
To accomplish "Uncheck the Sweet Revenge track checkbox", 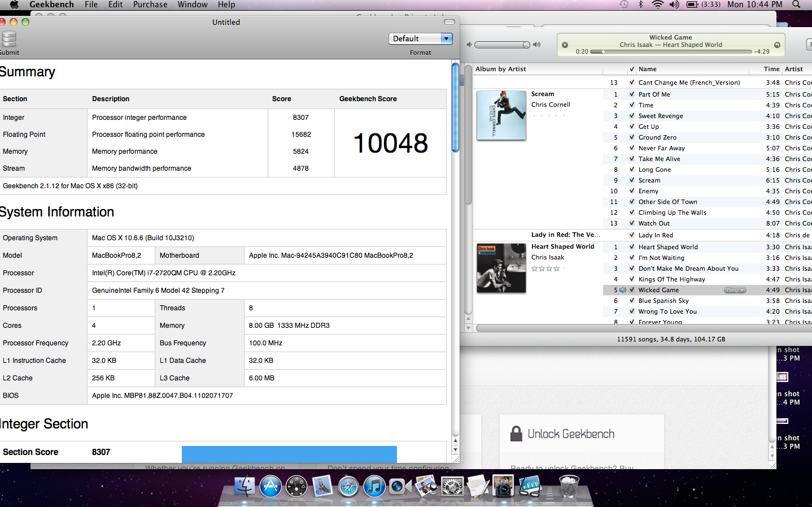I will (x=632, y=116).
